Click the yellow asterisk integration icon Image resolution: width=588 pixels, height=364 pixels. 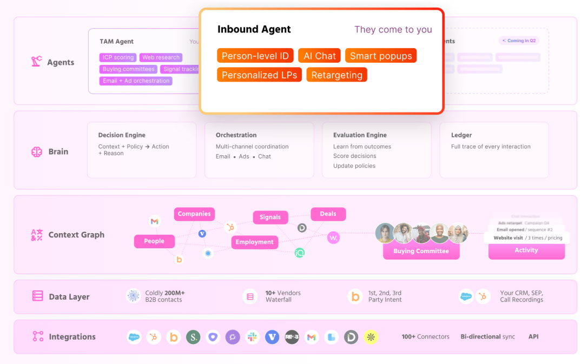tap(371, 337)
